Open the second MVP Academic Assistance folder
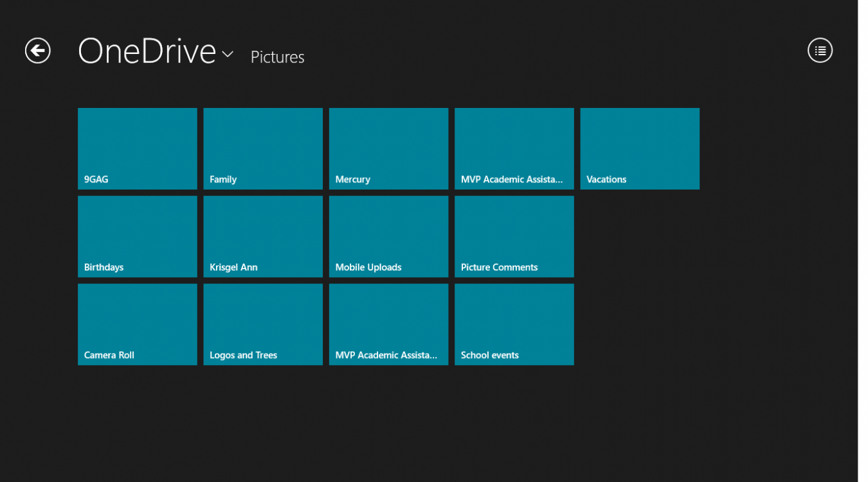 (x=388, y=324)
